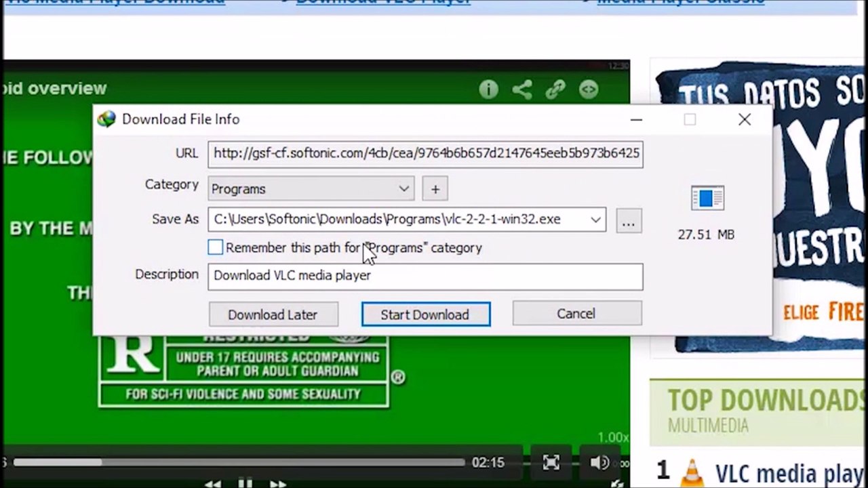Close the Download File Info dialog
This screenshot has height=488, width=868.
[745, 120]
